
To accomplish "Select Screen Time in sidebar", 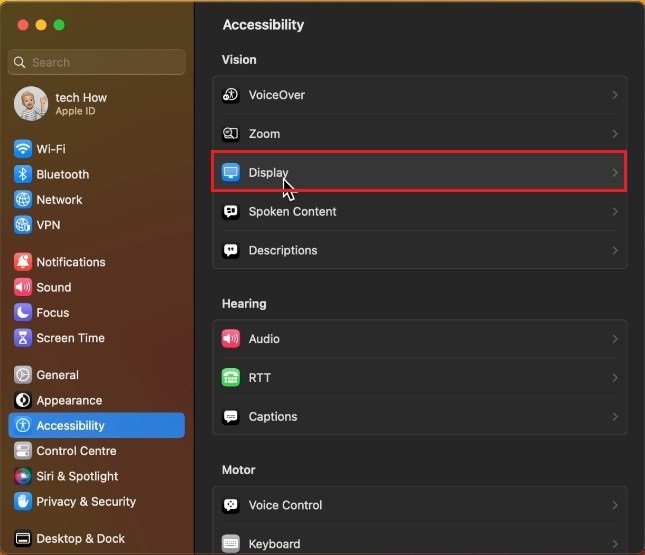I will 70,338.
